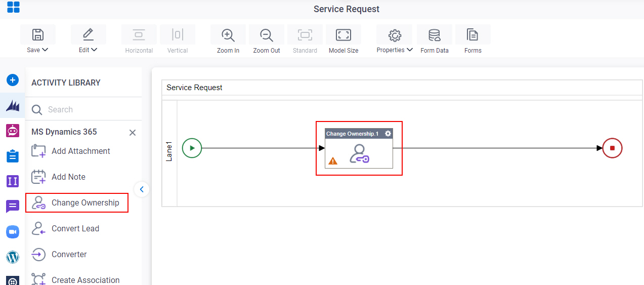Expand the Edit dropdown arrow
The width and height of the screenshot is (644, 285).
pos(95,50)
